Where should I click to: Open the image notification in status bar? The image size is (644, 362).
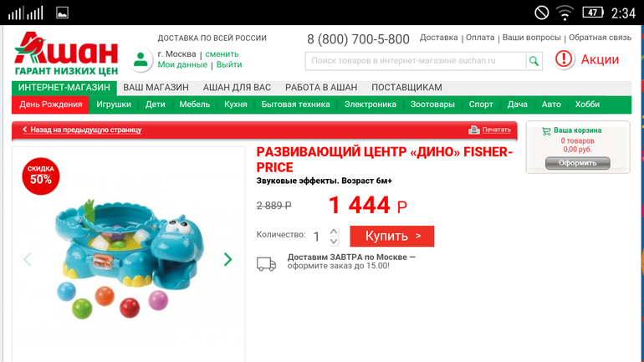tap(62, 13)
